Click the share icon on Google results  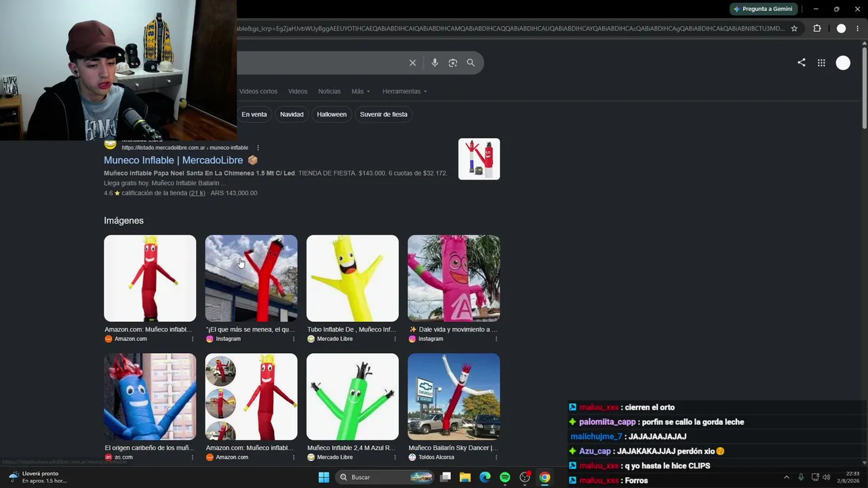(802, 62)
